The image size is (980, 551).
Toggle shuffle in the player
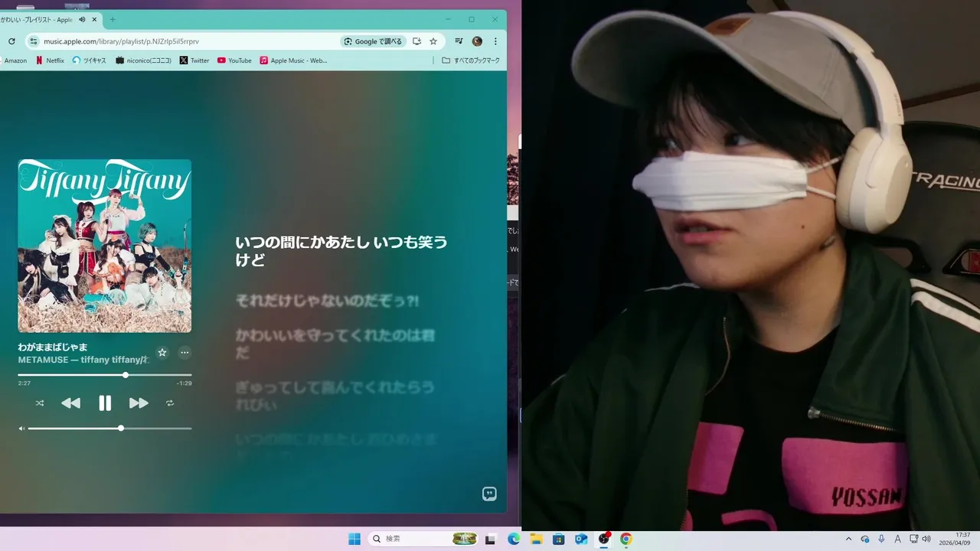(x=40, y=403)
